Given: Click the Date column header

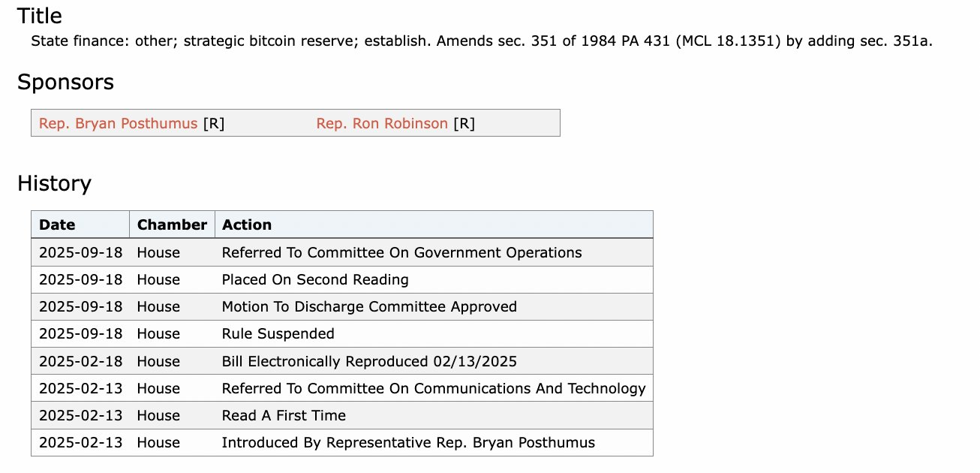Looking at the screenshot, I should pyautogui.click(x=57, y=224).
